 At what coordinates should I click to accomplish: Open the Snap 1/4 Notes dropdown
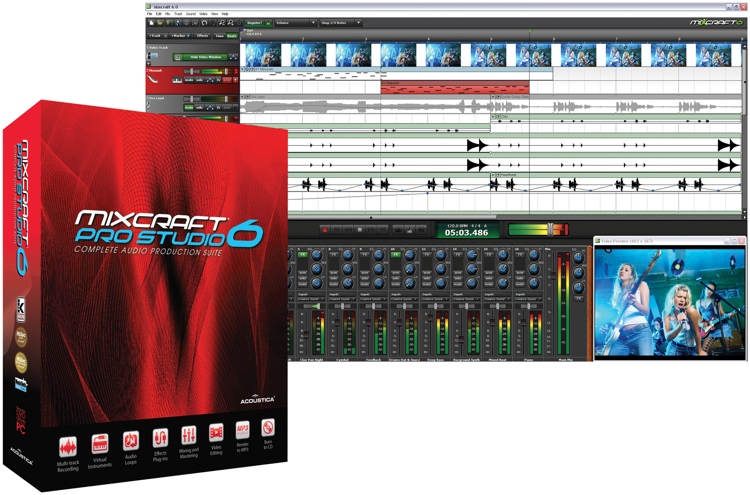click(343, 21)
